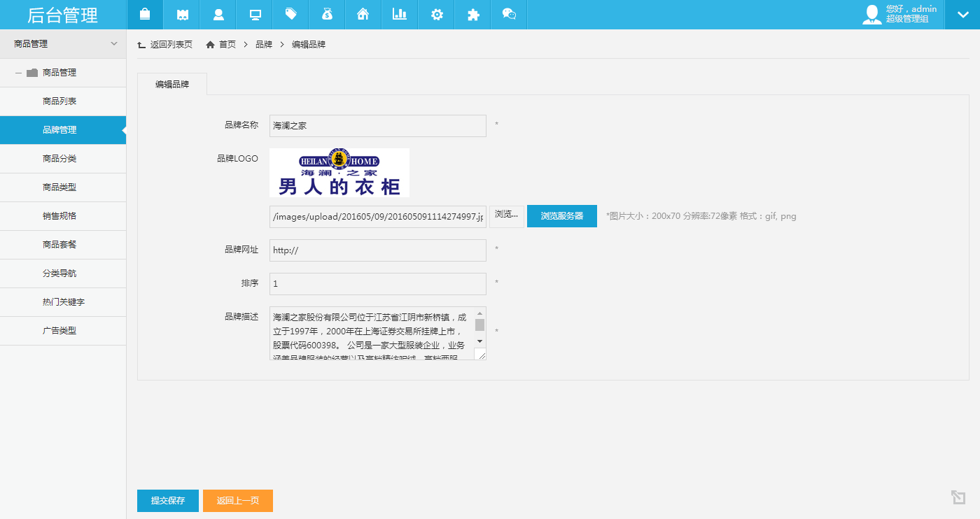Click the 浏览... file browse button

tap(507, 216)
